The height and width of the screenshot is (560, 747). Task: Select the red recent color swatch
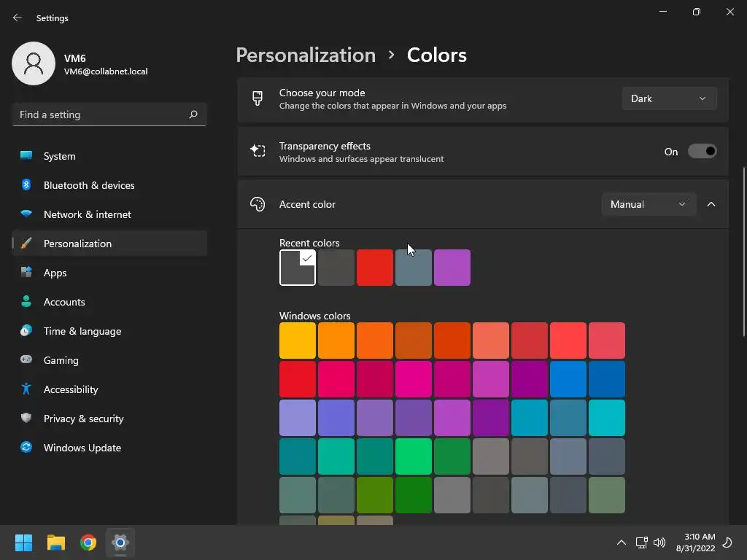[x=375, y=268]
